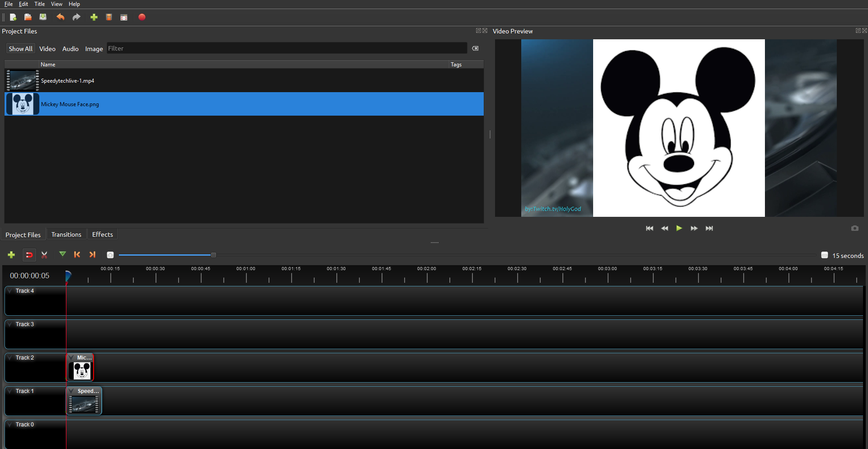
Task: Filter project files to show only Video
Action: 47,48
